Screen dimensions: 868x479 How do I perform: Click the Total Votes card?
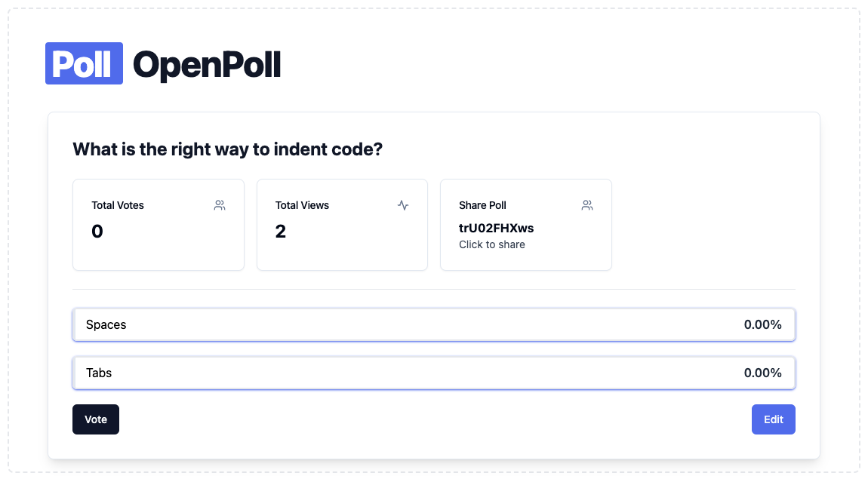click(x=159, y=225)
